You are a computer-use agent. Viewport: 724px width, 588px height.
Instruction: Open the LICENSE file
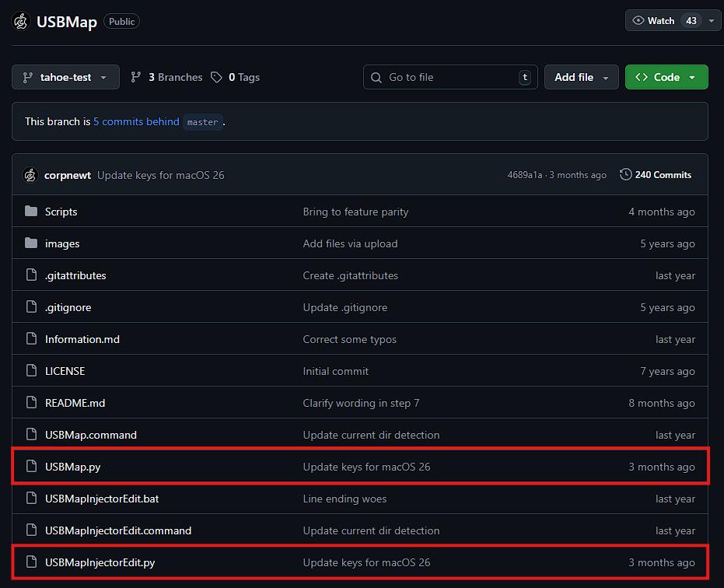[65, 371]
